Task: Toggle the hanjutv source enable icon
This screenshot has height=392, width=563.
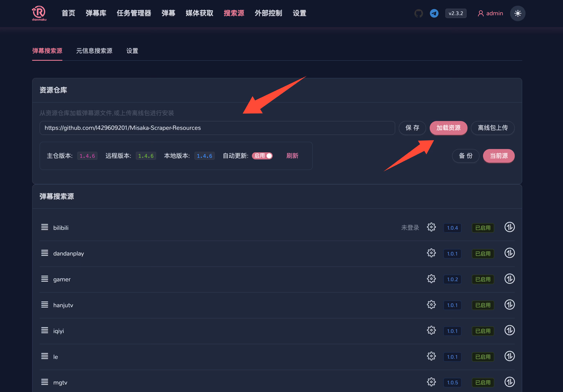Action: (x=509, y=304)
